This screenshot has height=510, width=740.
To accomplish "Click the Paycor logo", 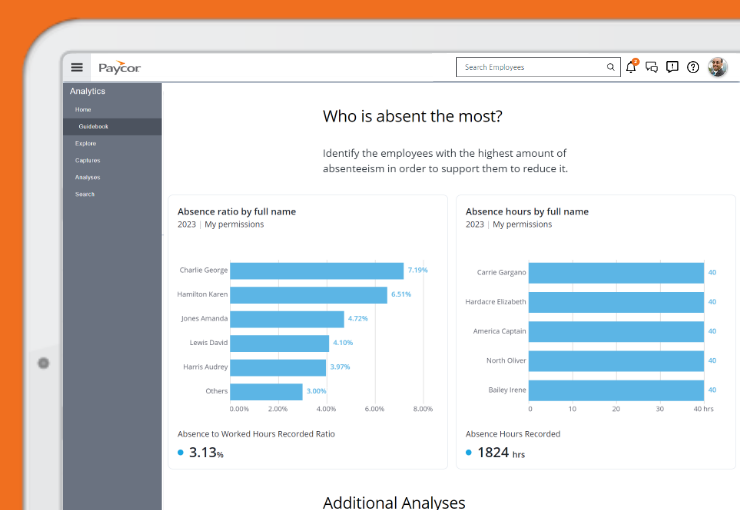I will 119,67.
